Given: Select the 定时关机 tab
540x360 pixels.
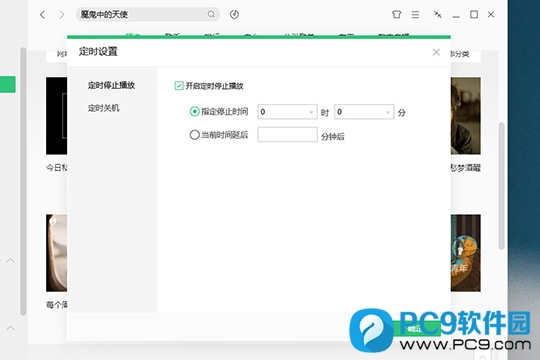Looking at the screenshot, I should (103, 108).
